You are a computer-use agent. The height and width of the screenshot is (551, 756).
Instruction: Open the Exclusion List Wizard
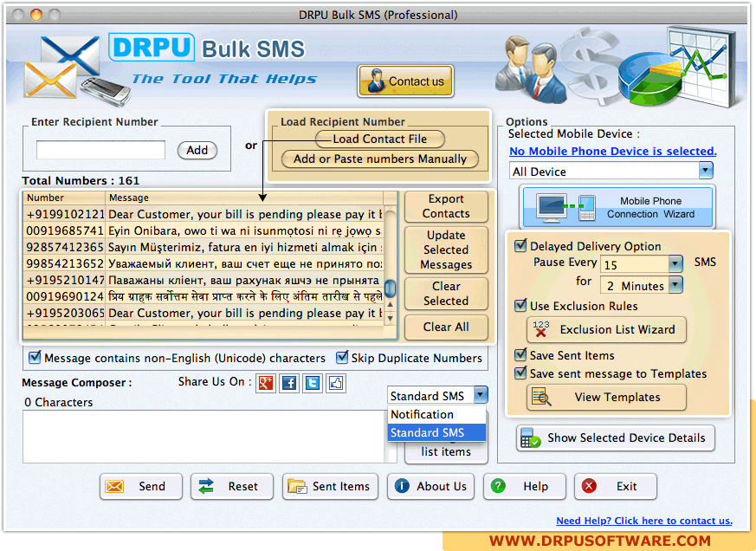point(606,329)
